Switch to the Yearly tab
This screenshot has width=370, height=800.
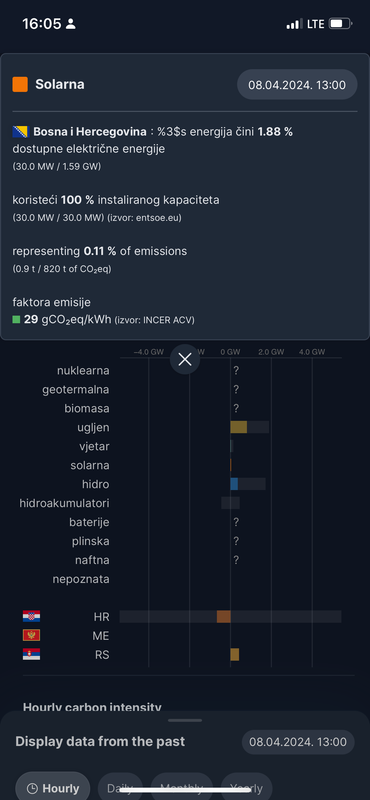(x=246, y=786)
